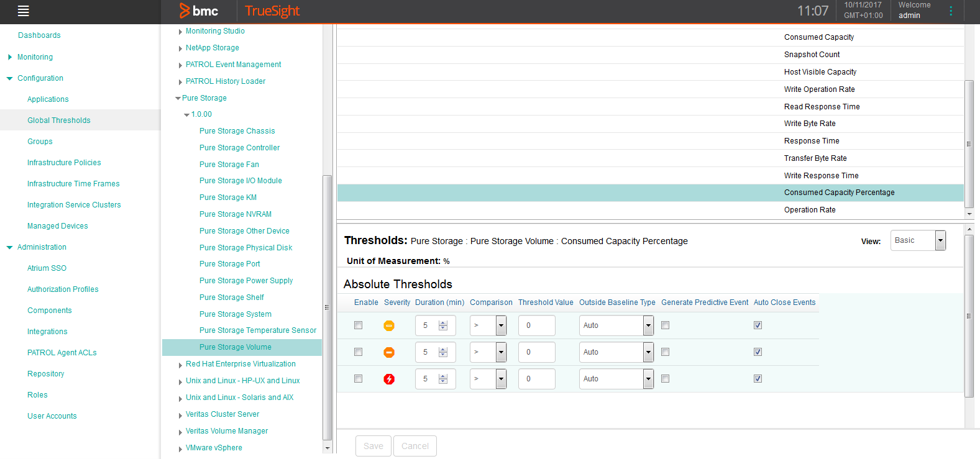
Task: Collapse the Configuration section arrow
Action: [9, 78]
